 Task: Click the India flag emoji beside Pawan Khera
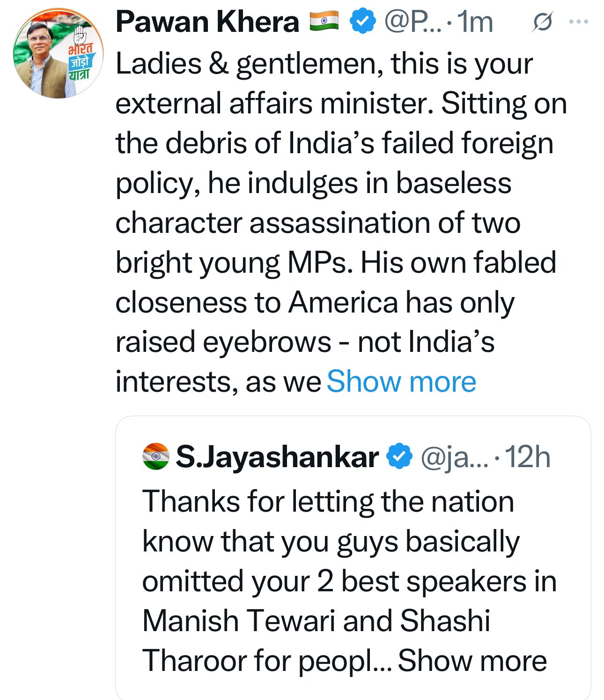(x=324, y=22)
